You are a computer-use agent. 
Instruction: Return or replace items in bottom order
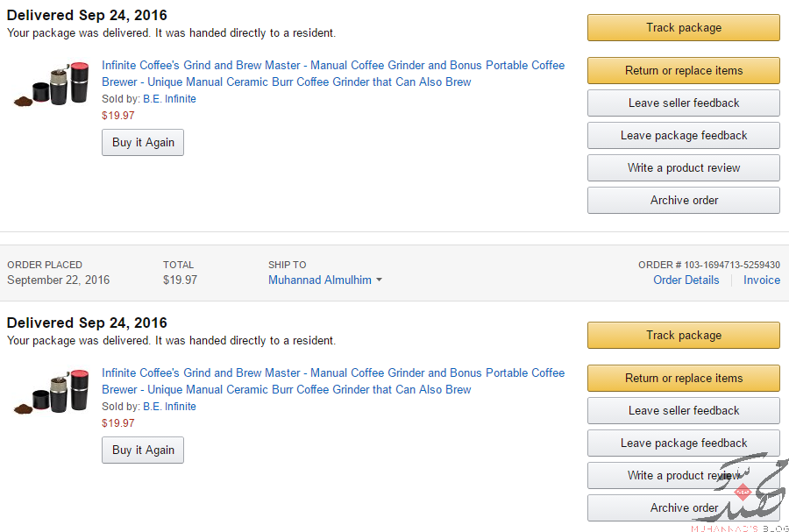pos(683,378)
